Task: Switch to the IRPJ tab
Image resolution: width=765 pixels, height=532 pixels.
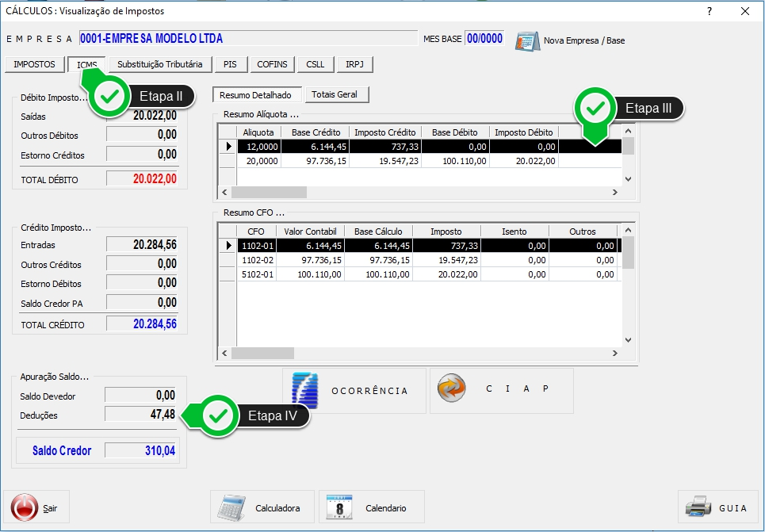Action: click(354, 64)
